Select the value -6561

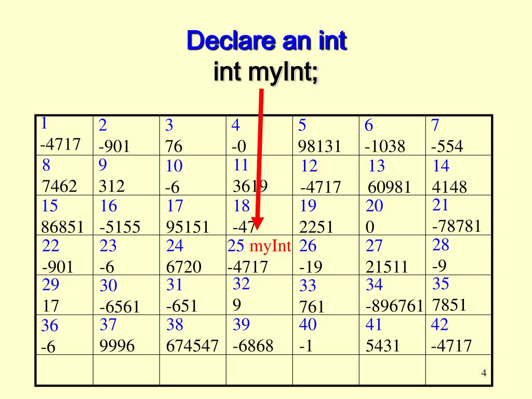[x=119, y=307]
